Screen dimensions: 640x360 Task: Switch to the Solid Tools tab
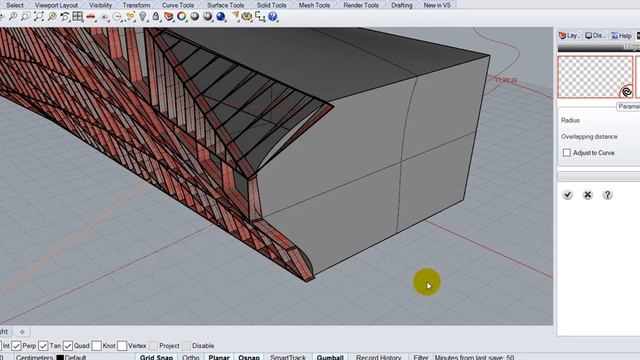(x=271, y=5)
